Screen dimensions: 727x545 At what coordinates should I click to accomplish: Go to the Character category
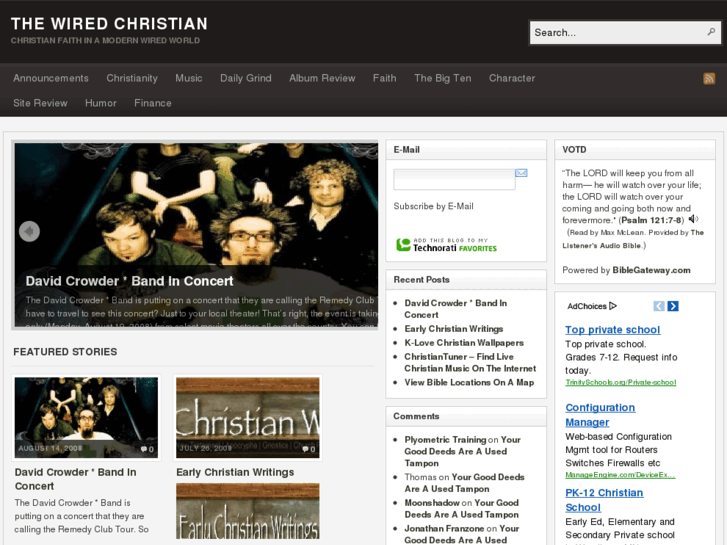[x=512, y=78]
